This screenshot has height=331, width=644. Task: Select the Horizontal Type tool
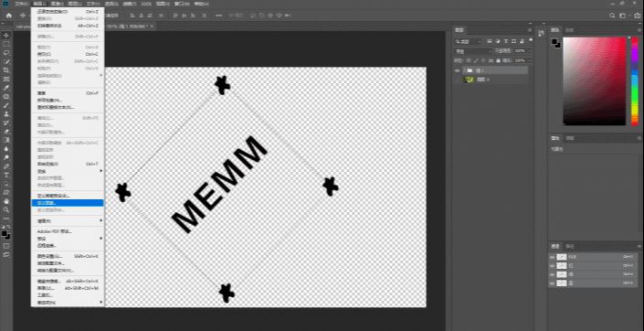[6, 176]
